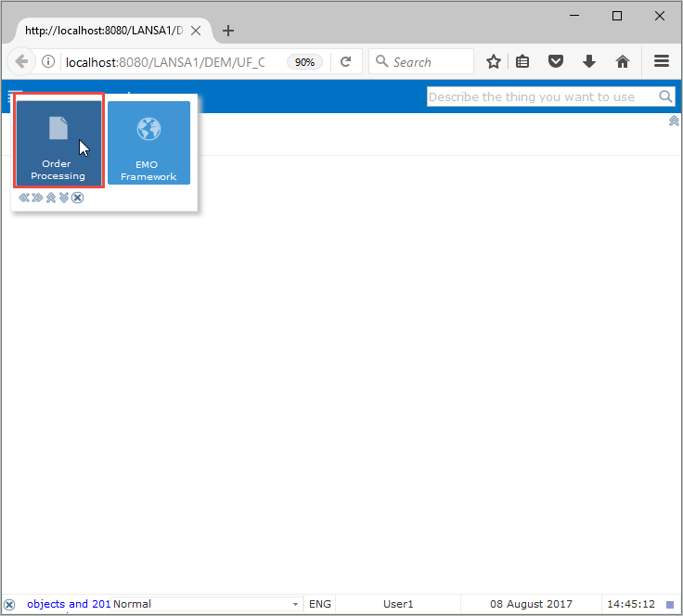Viewport: 683px width, 616px height.
Task: Save to Pocket icon
Action: [555, 61]
